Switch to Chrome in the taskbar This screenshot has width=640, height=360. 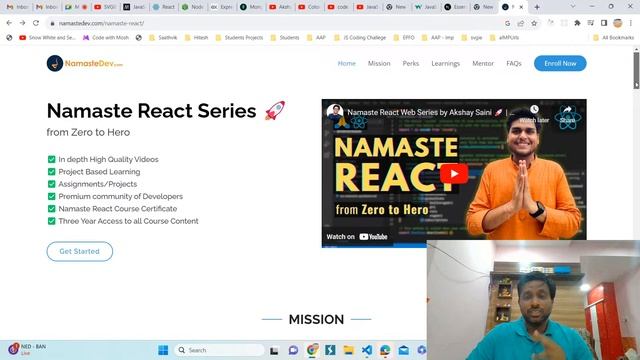(312, 350)
